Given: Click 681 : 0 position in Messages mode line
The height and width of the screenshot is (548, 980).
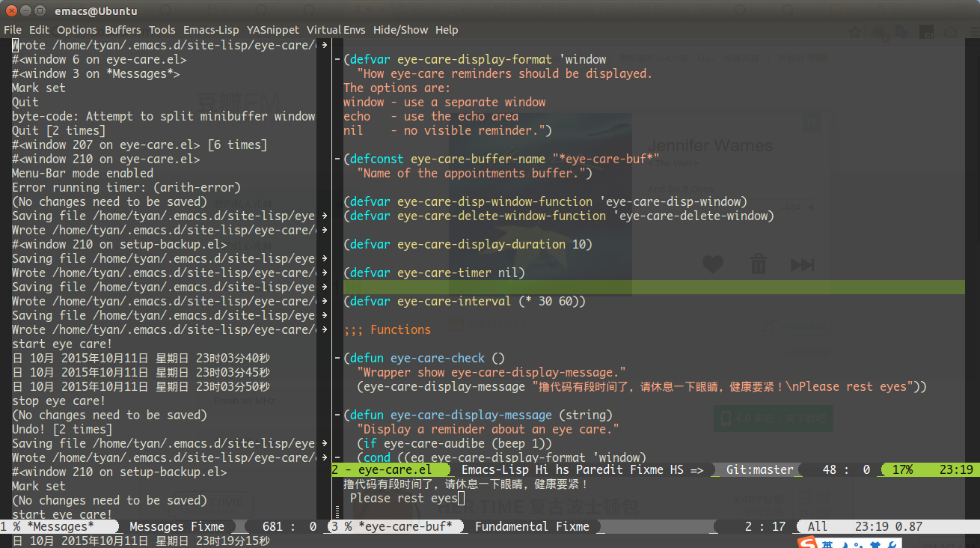Looking at the screenshot, I should pos(289,526).
